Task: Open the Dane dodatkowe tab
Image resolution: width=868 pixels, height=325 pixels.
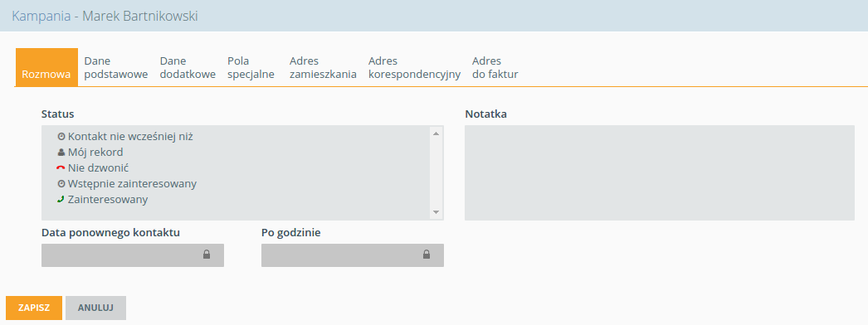Action: (188, 67)
